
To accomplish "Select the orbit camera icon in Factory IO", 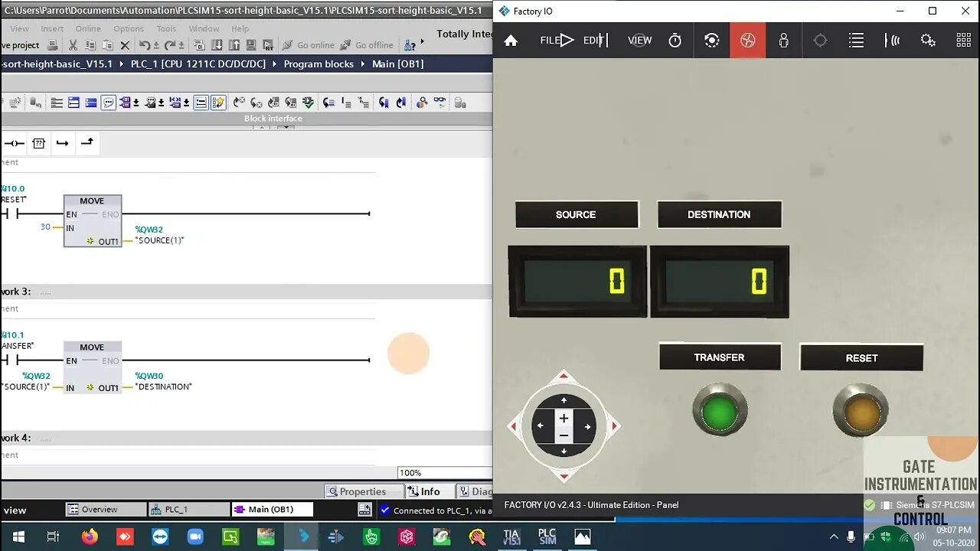I will [x=711, y=41].
